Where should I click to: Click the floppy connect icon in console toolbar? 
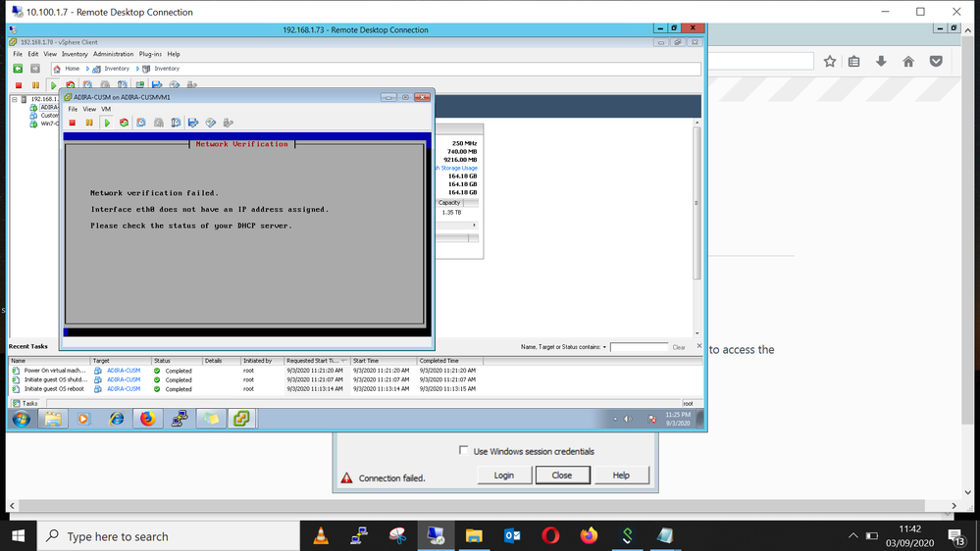coord(193,124)
